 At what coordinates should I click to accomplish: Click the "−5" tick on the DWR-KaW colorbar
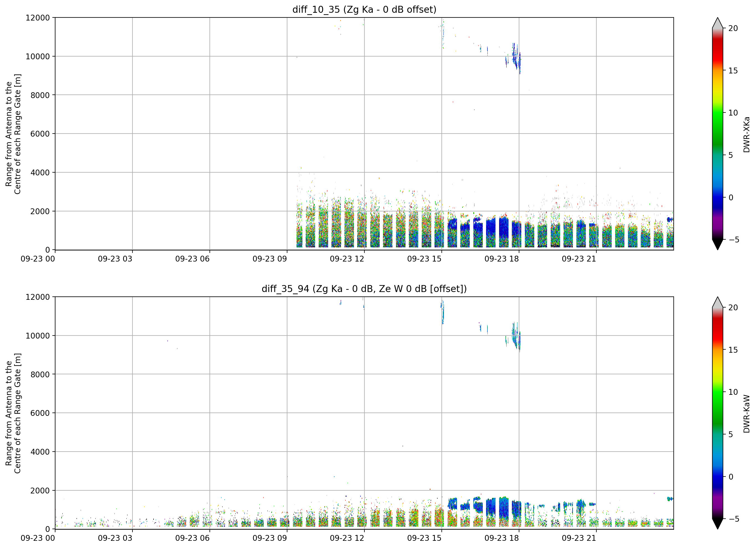[x=733, y=519]
